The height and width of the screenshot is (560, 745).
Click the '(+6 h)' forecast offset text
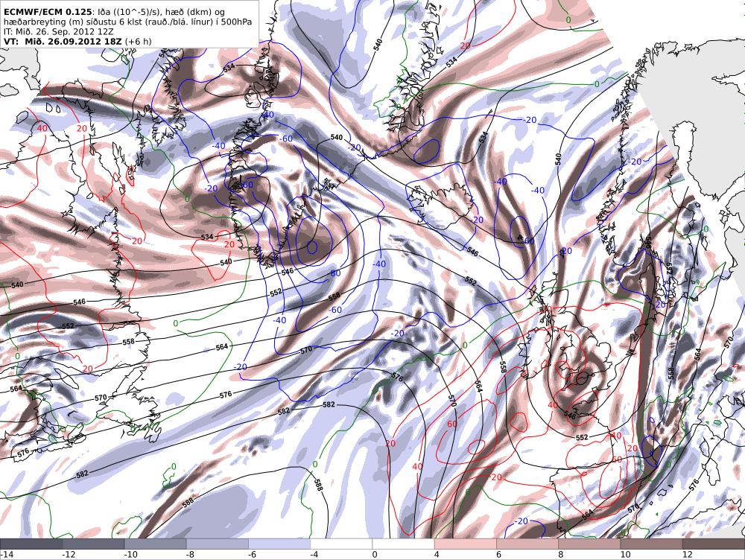tap(139, 41)
